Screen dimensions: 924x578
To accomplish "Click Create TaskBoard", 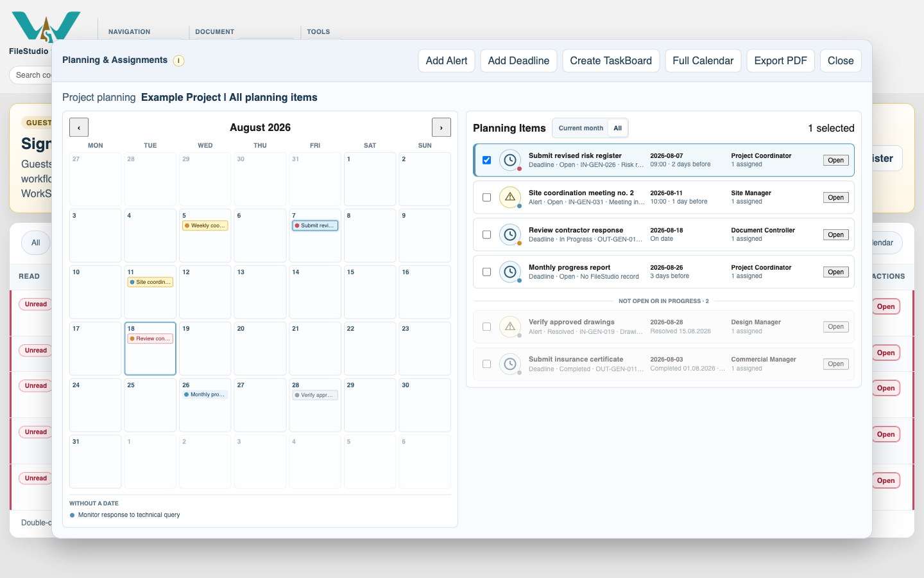I will [x=611, y=61].
